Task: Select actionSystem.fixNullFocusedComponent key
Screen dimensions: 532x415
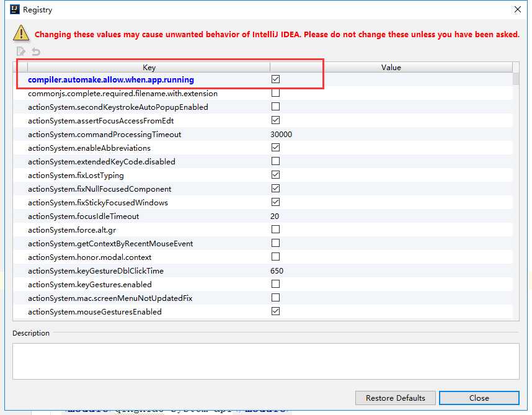Action: click(x=99, y=189)
